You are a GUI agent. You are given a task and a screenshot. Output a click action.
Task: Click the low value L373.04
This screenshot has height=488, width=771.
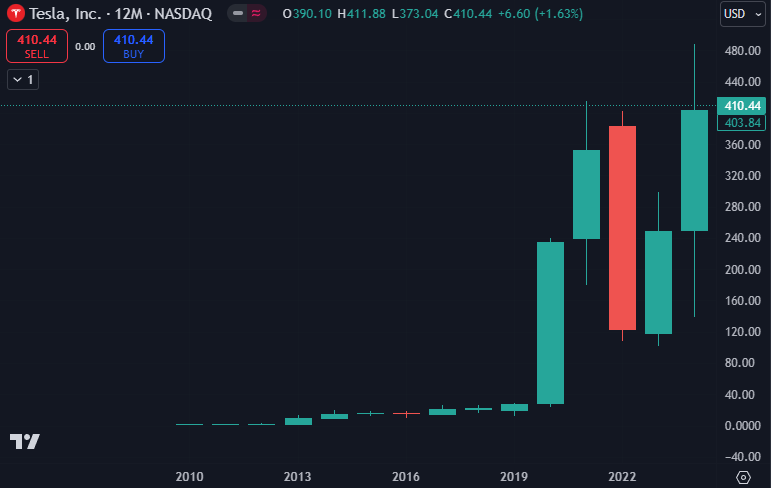point(415,14)
